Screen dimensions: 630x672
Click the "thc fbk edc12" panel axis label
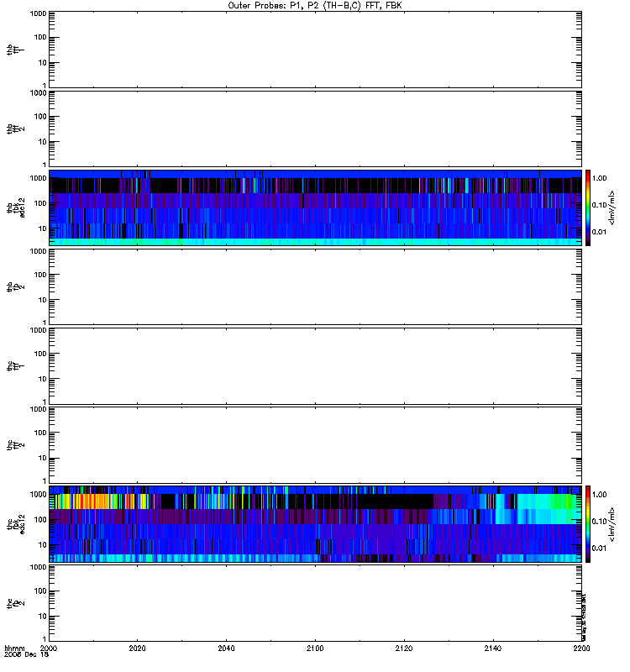pyautogui.click(x=15, y=524)
